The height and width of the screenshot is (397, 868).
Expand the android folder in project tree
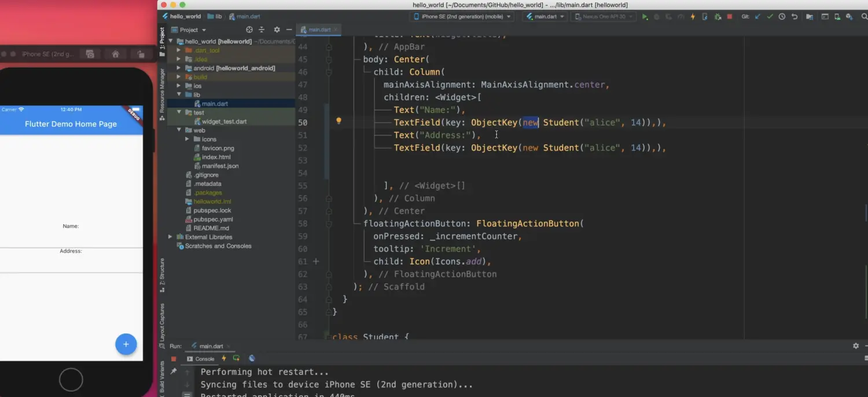click(x=179, y=68)
